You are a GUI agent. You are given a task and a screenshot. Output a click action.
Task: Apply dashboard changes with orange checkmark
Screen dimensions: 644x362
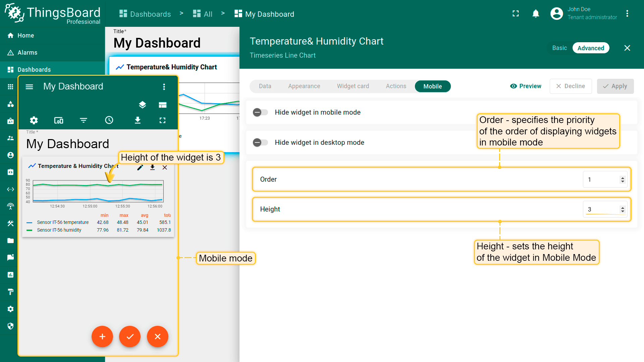(x=130, y=337)
